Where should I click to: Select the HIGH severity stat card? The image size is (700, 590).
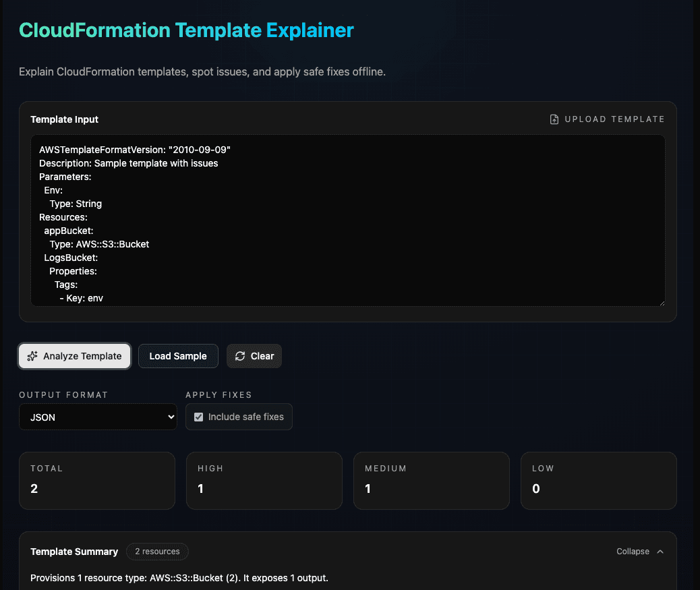[264, 480]
